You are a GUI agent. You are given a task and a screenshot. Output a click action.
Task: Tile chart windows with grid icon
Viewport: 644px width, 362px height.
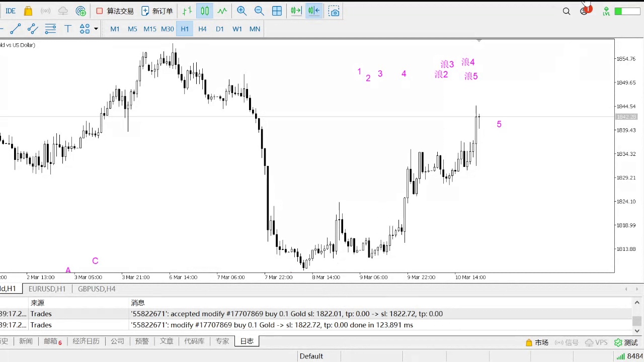click(x=277, y=11)
